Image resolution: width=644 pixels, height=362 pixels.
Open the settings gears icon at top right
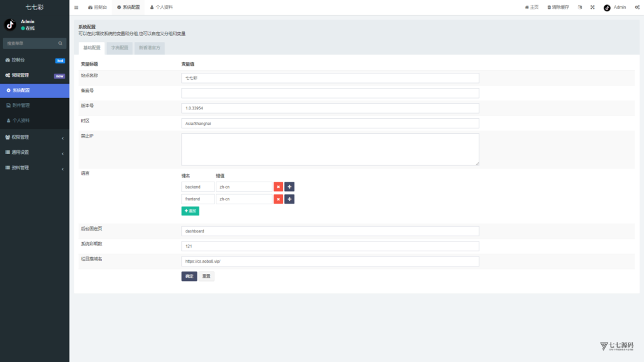pyautogui.click(x=637, y=8)
